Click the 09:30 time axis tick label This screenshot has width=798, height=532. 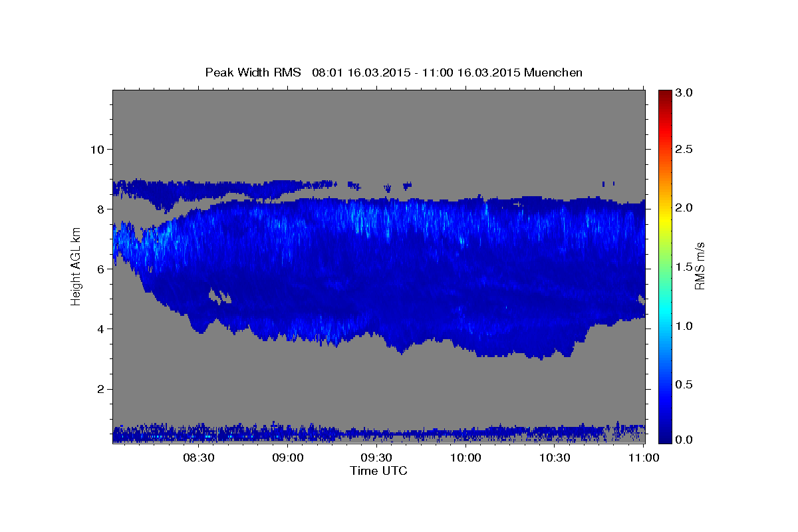pyautogui.click(x=377, y=458)
